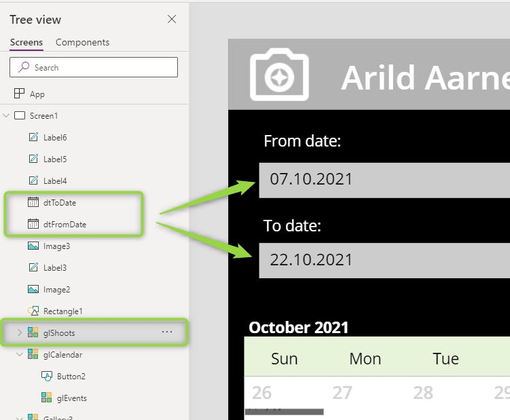Screen dimensions: 510x420
Task: Select day 28 in calendar
Action: tap(423, 393)
